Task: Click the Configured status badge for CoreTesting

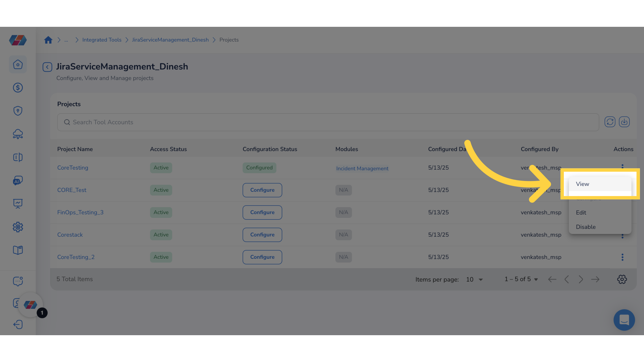Action: (259, 168)
